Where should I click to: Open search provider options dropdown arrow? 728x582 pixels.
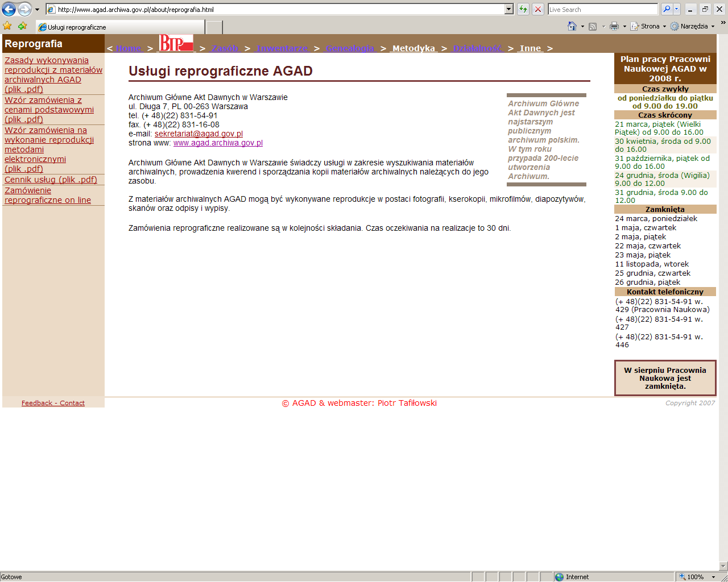tap(677, 10)
